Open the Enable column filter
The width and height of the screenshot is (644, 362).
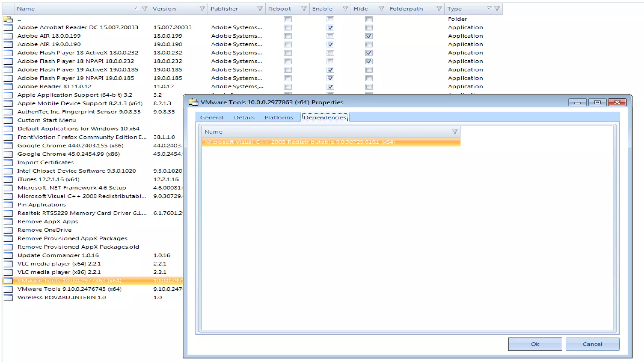point(345,9)
